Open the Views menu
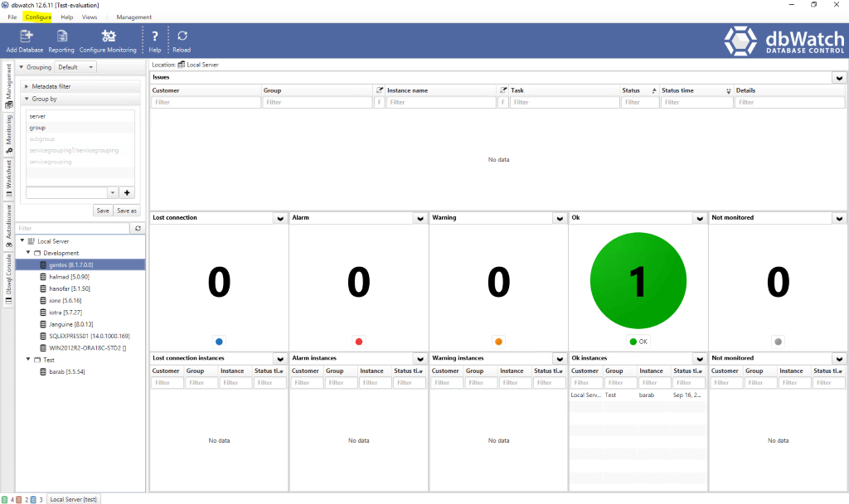This screenshot has height=504, width=849. point(90,17)
